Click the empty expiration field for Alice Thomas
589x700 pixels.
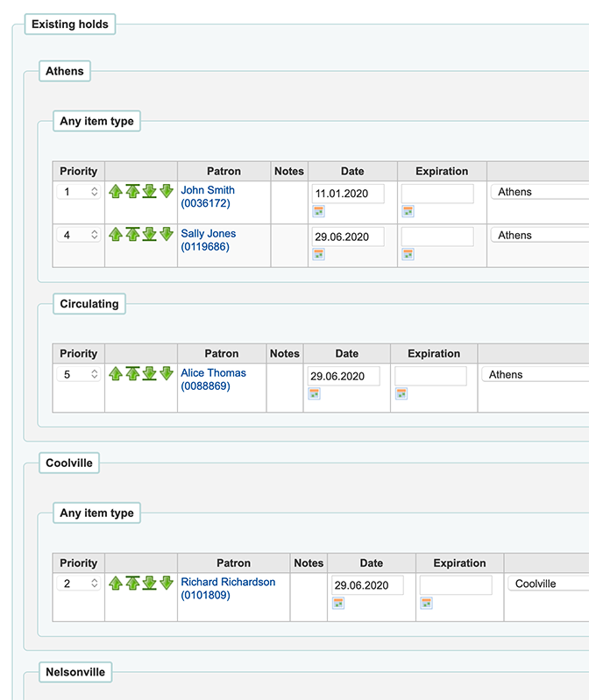430,376
